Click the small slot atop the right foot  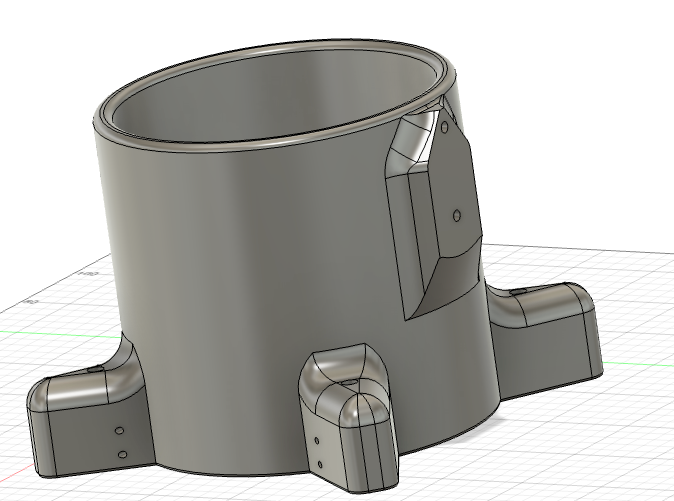tap(520, 292)
